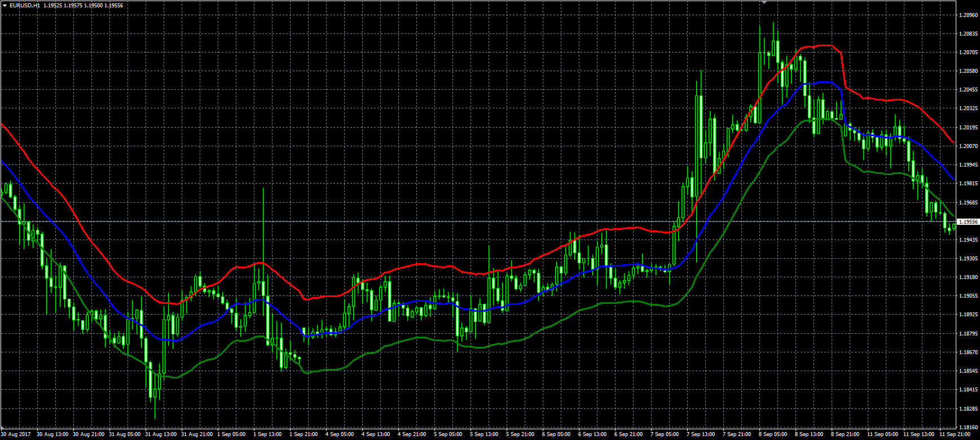Screen dimensions: 980x440
Task: Select the 1.18925 price axis label
Action: click(968, 315)
